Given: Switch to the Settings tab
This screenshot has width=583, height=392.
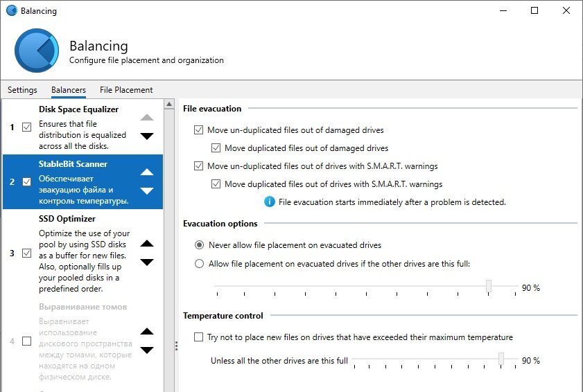Looking at the screenshot, I should 22,90.
